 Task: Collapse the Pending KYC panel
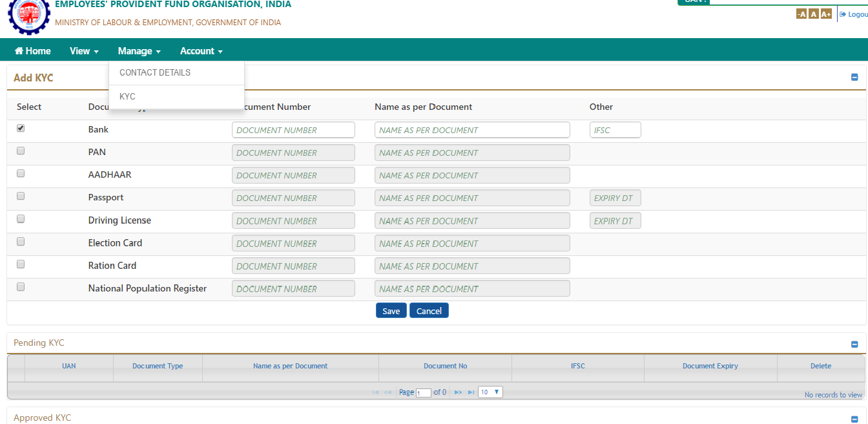854,344
